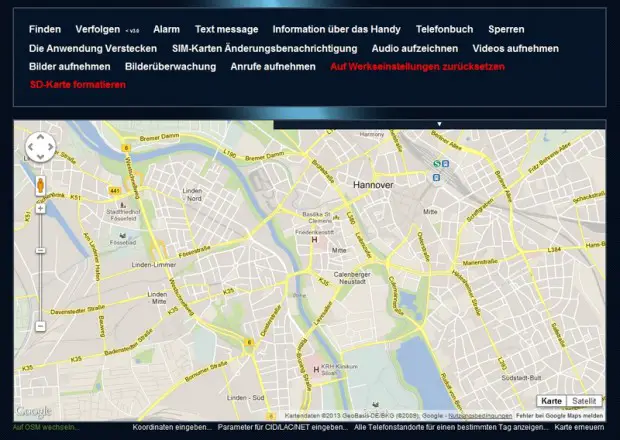Click hospital H icon at Friederikenstift
Image resolution: width=620 pixels, height=440 pixels.
[314, 240]
